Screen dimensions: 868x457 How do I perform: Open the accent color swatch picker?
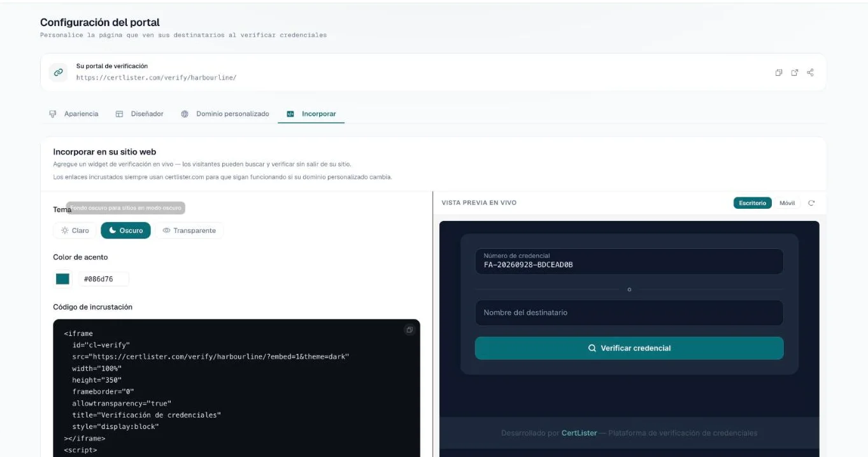[x=62, y=279]
